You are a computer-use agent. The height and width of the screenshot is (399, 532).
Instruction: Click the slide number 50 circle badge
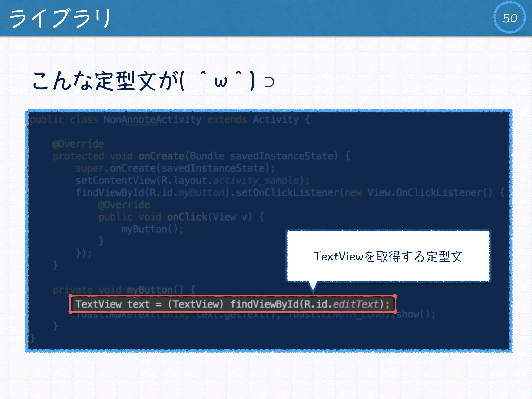tap(509, 18)
